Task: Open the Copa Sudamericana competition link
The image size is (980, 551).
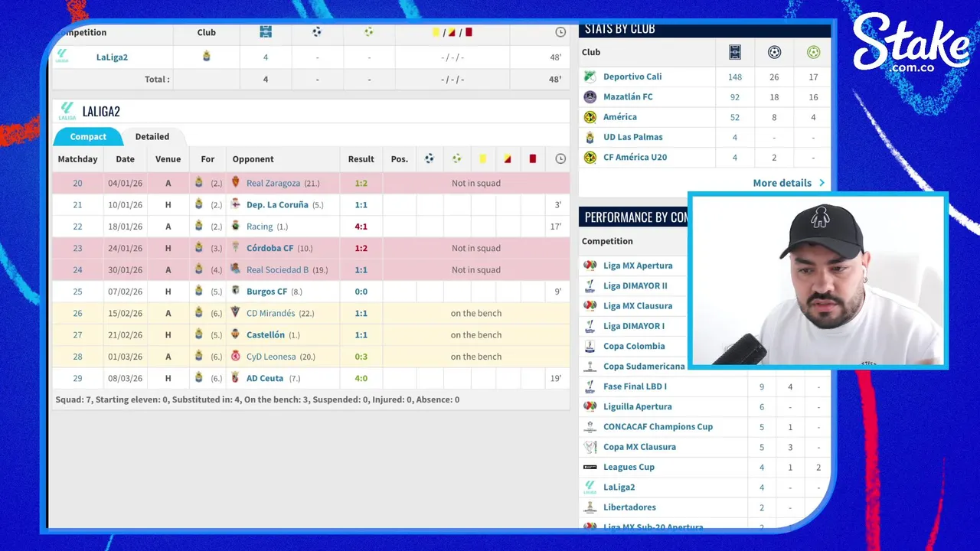Action: point(644,367)
